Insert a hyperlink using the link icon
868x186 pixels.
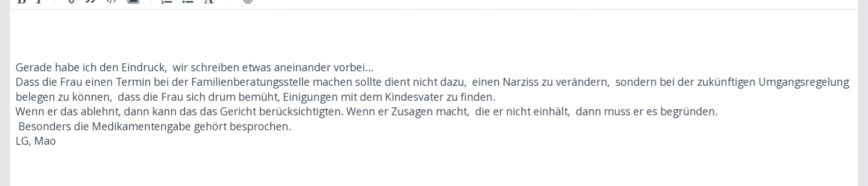71,1
